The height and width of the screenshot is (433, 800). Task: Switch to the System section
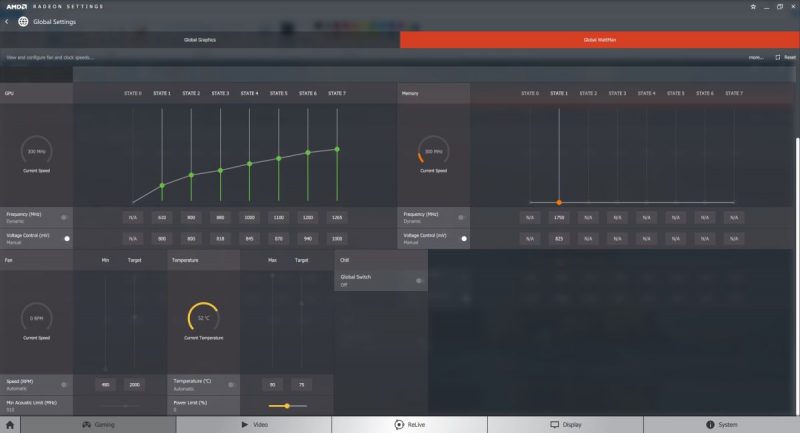(x=721, y=424)
